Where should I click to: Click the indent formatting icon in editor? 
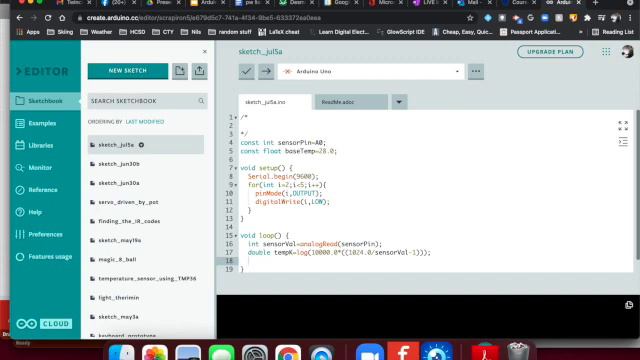pyautogui.click(x=623, y=142)
